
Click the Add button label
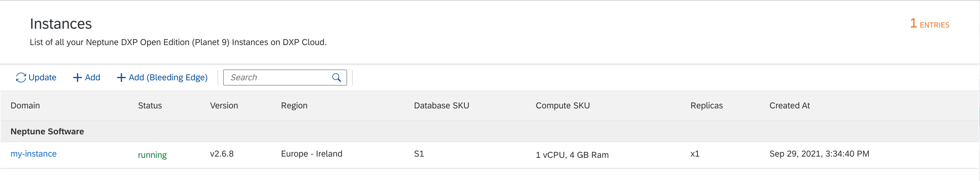[x=92, y=78]
